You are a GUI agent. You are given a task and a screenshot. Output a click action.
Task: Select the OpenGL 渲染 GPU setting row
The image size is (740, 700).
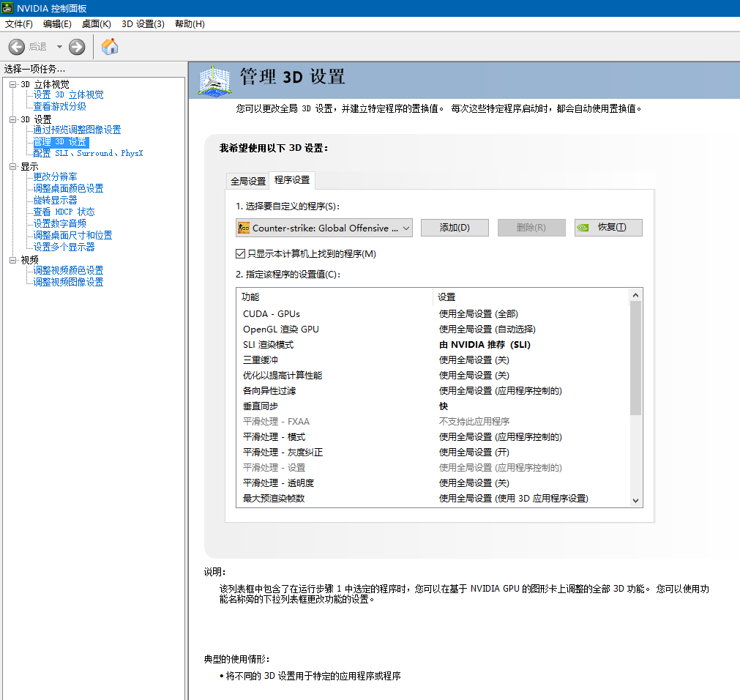pos(433,329)
